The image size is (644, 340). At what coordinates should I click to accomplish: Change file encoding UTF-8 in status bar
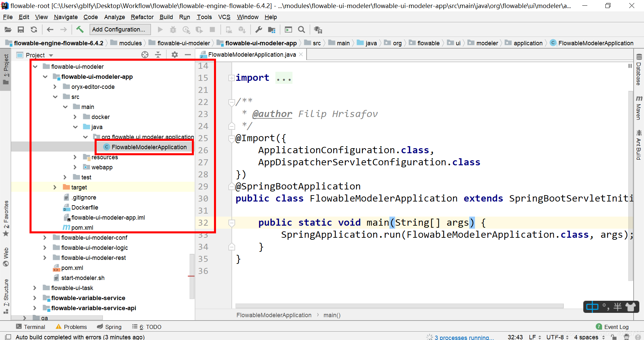point(557,337)
